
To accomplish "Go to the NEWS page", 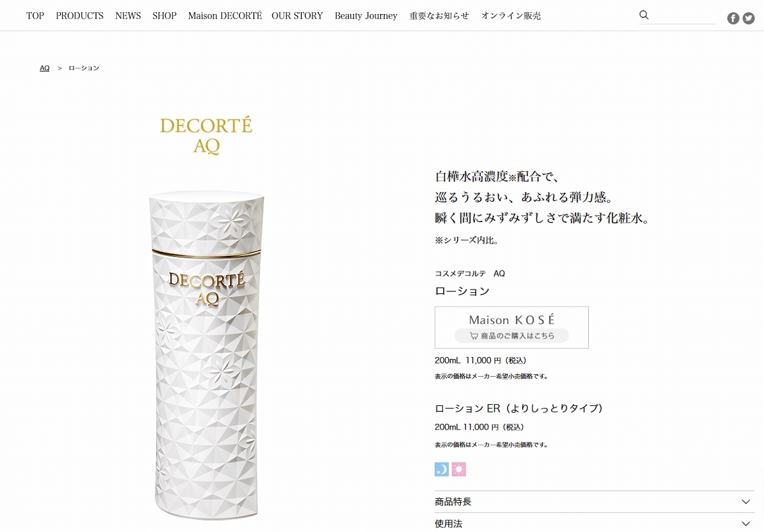I will coord(128,16).
